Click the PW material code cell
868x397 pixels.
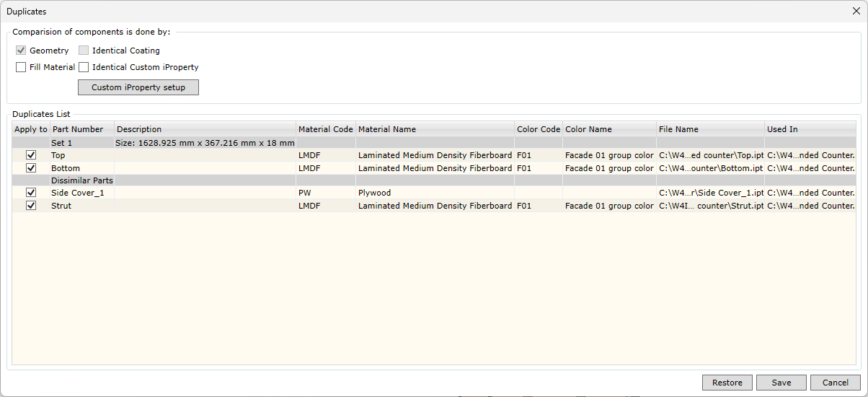click(326, 193)
